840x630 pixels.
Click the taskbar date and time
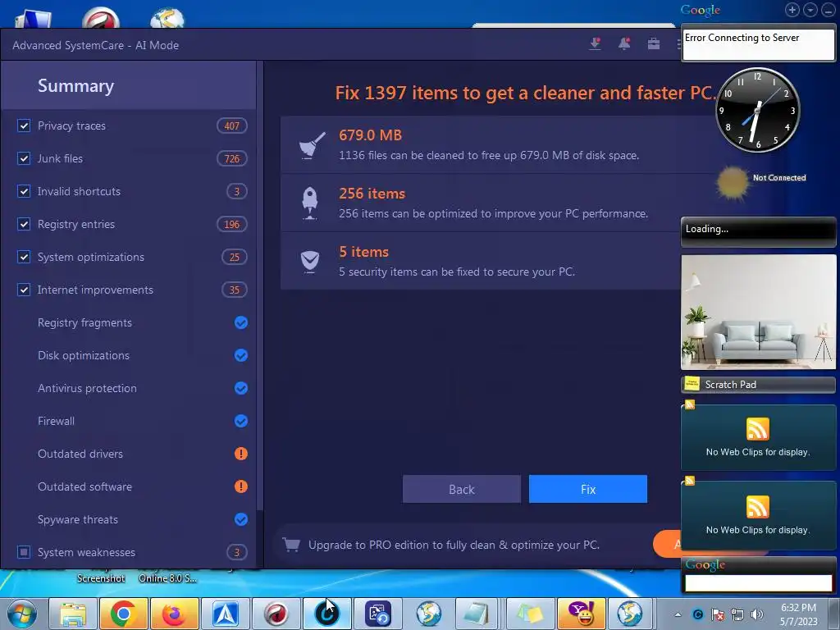click(798, 614)
